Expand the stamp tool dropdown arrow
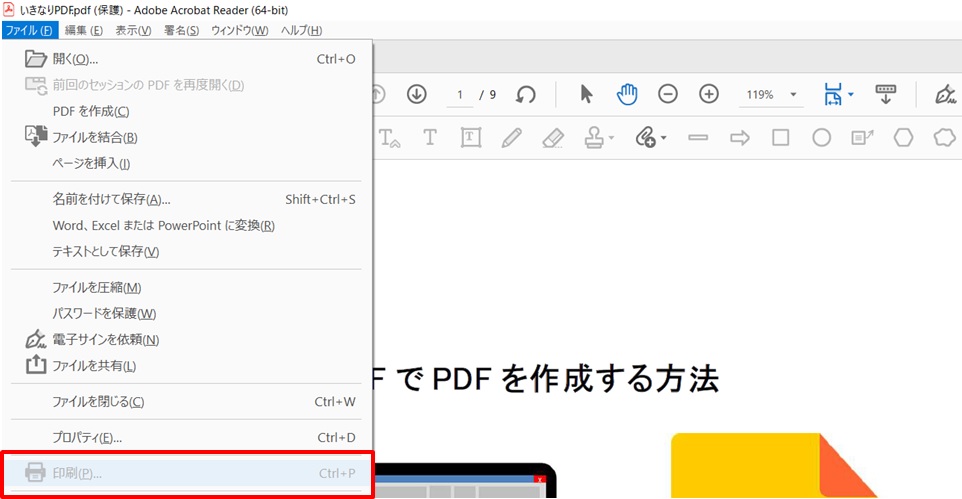Image resolution: width=962 pixels, height=499 pixels. click(x=611, y=137)
